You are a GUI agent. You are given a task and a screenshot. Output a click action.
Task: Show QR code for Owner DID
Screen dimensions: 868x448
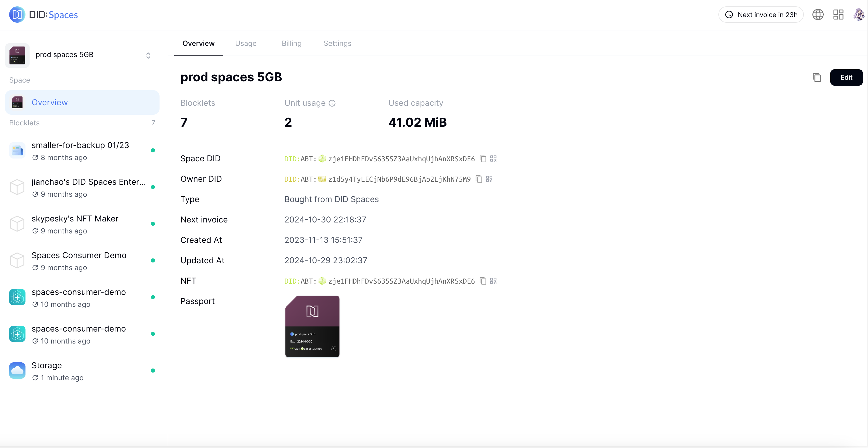pos(489,179)
